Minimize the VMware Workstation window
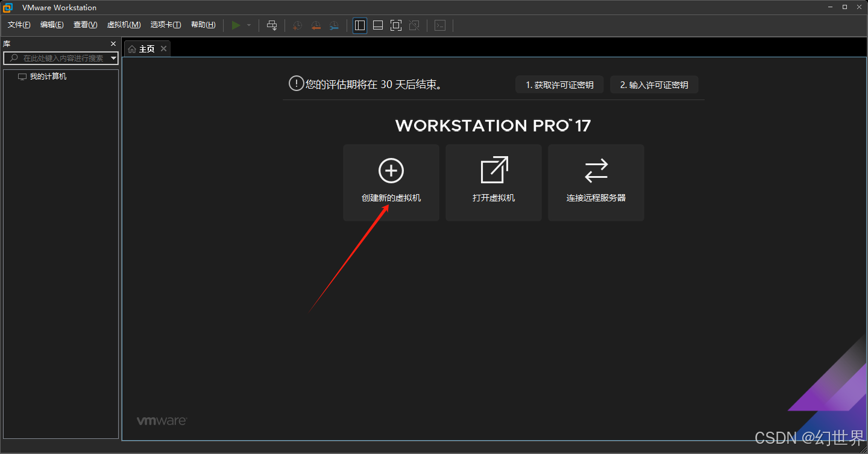This screenshot has width=868, height=454. [829, 7]
